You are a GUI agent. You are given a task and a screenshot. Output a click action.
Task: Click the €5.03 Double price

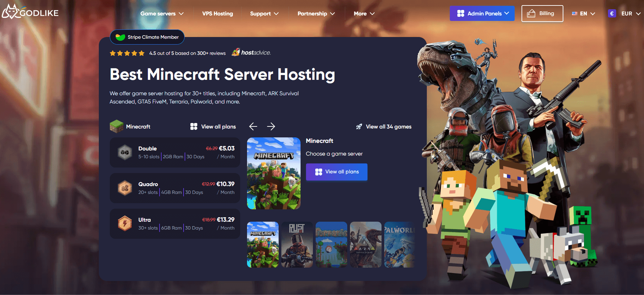[x=227, y=148]
